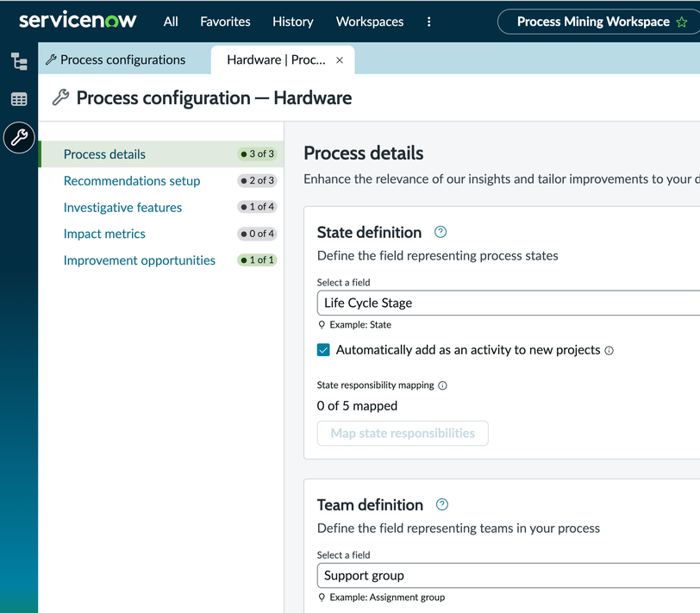The width and height of the screenshot is (700, 613).
Task: Select the wrench configuration sidebar icon
Action: point(19,137)
